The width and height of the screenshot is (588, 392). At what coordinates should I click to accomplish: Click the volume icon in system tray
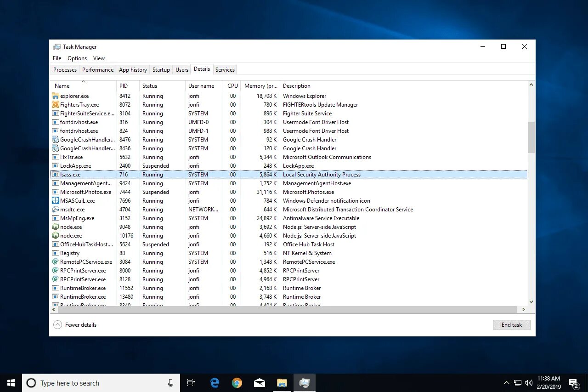pos(528,383)
